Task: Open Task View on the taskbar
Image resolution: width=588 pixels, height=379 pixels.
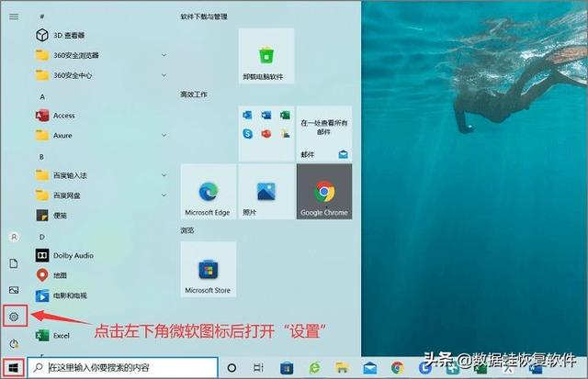Action: [258, 368]
